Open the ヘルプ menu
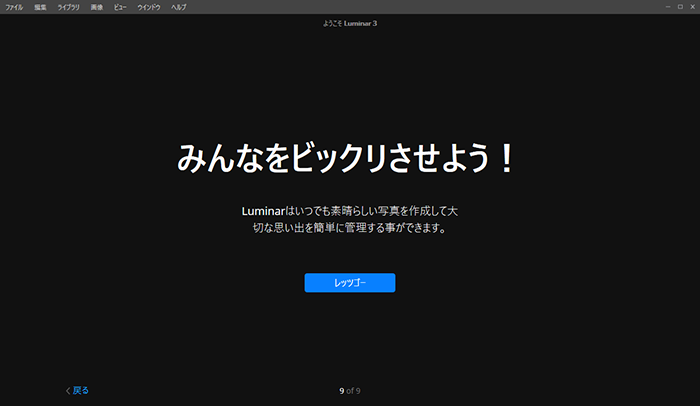700x406 pixels. pos(179,7)
